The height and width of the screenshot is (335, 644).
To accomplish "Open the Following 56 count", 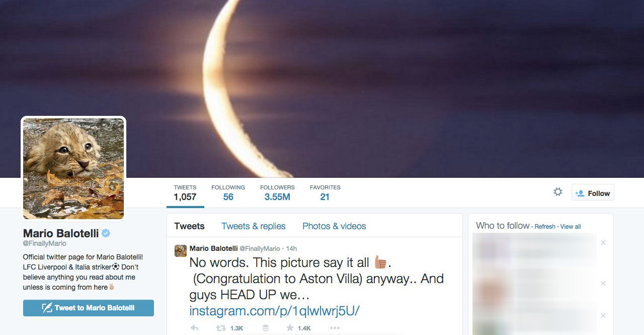I will point(228,193).
